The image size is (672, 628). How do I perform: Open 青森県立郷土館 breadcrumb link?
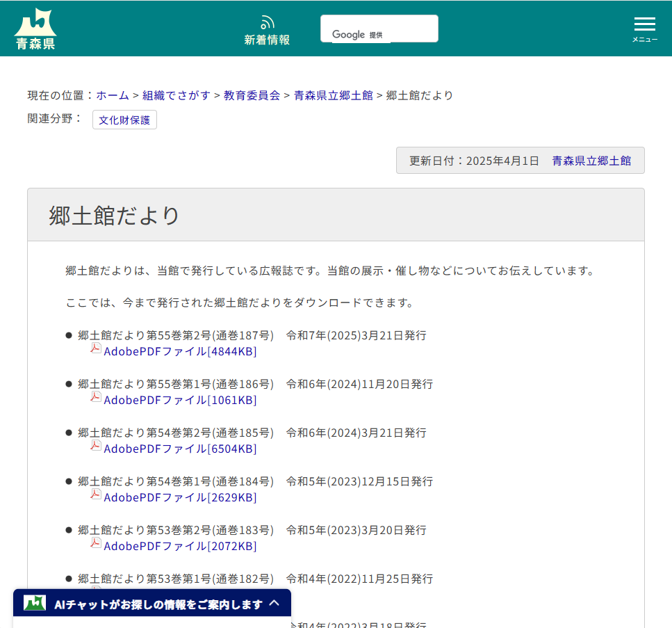tap(333, 95)
